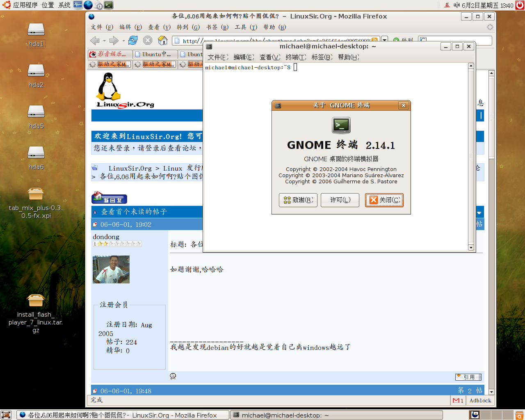
Task: Click 查看首个未读的帖子 link
Action: [134, 212]
